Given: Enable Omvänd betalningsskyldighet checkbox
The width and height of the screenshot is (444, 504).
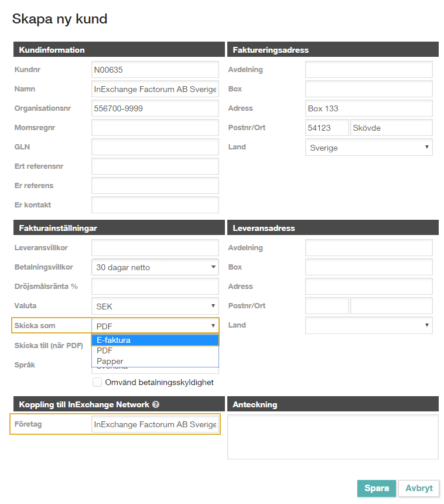Looking at the screenshot, I should click(98, 382).
